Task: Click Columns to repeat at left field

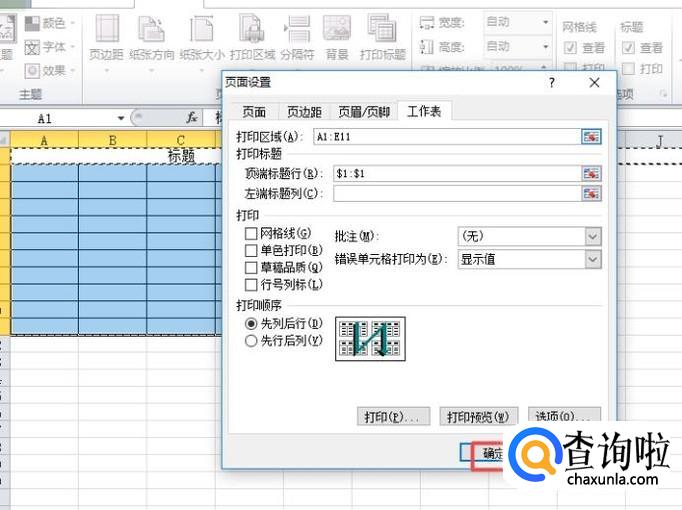Action: (x=457, y=193)
